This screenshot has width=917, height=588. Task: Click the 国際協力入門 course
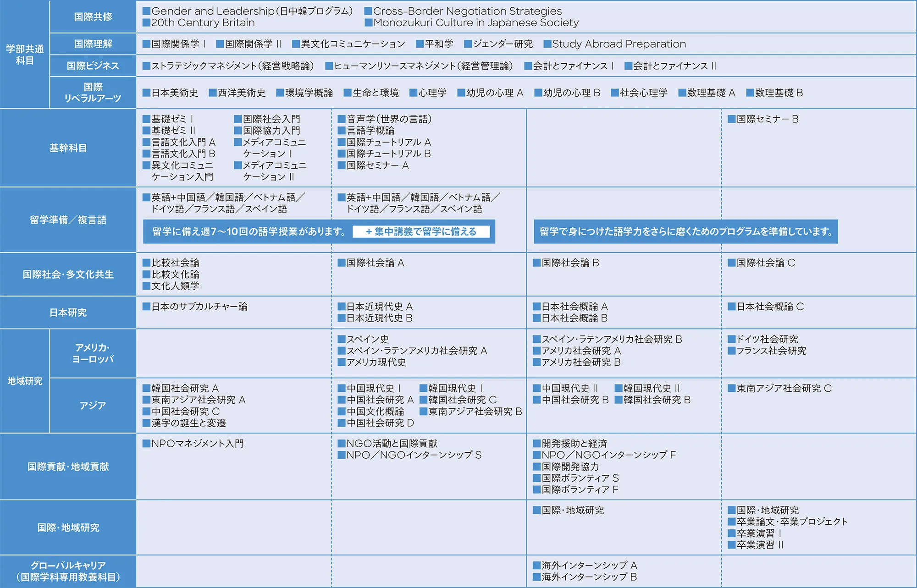[267, 131]
